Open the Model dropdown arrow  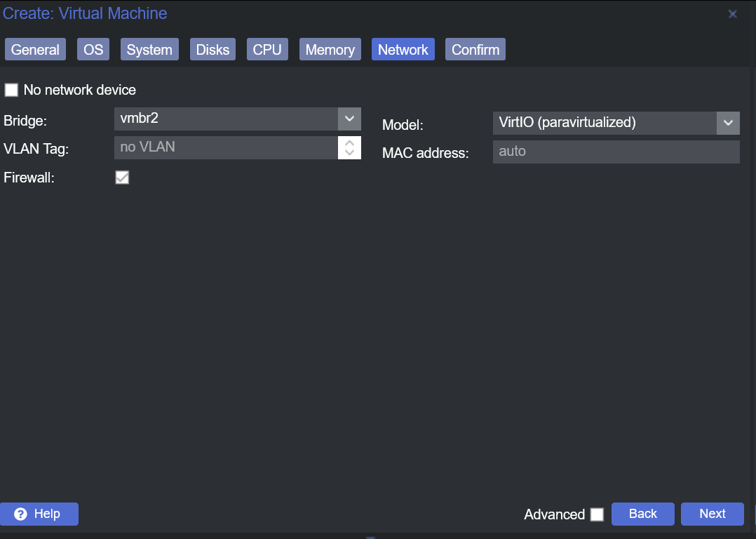[728, 123]
